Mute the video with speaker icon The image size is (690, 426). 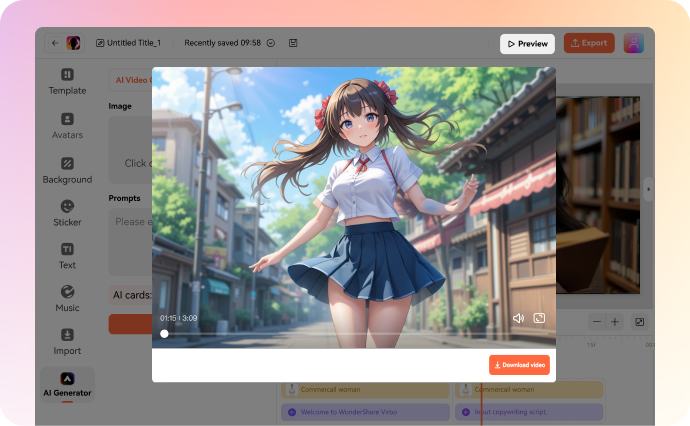point(518,318)
